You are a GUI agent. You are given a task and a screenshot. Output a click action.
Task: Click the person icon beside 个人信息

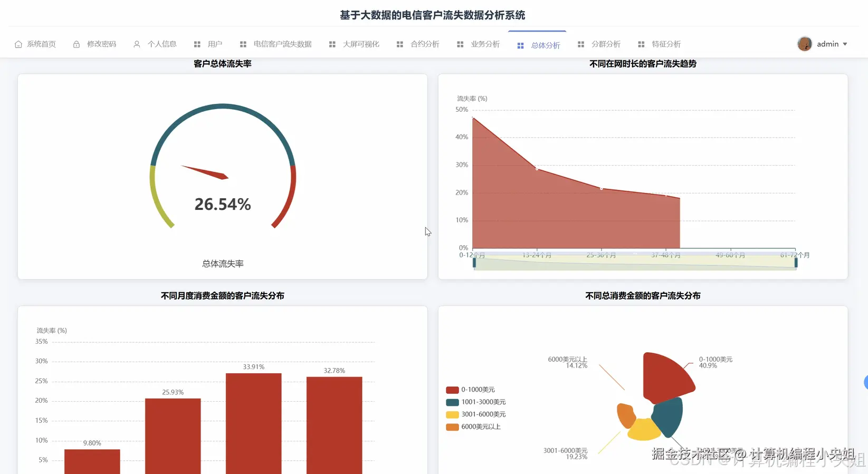coord(137,44)
